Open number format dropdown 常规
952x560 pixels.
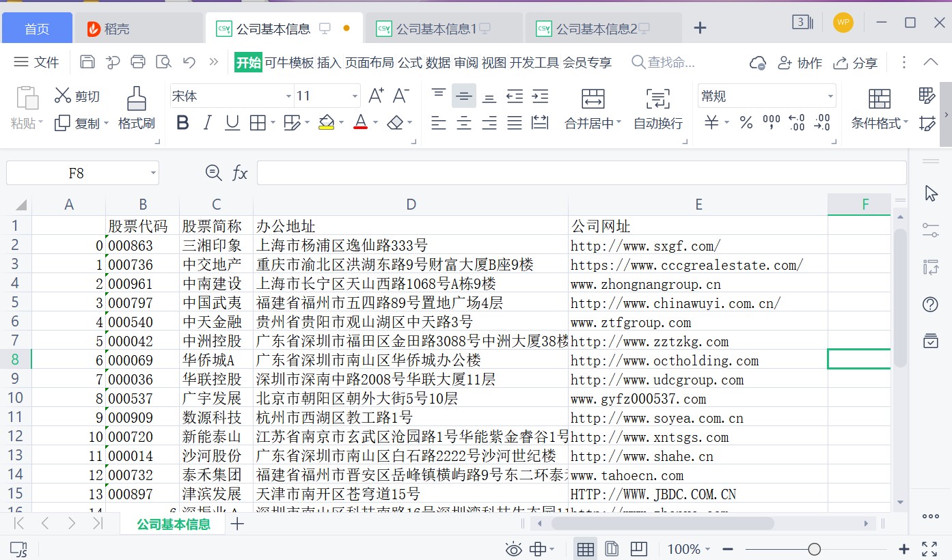click(830, 96)
